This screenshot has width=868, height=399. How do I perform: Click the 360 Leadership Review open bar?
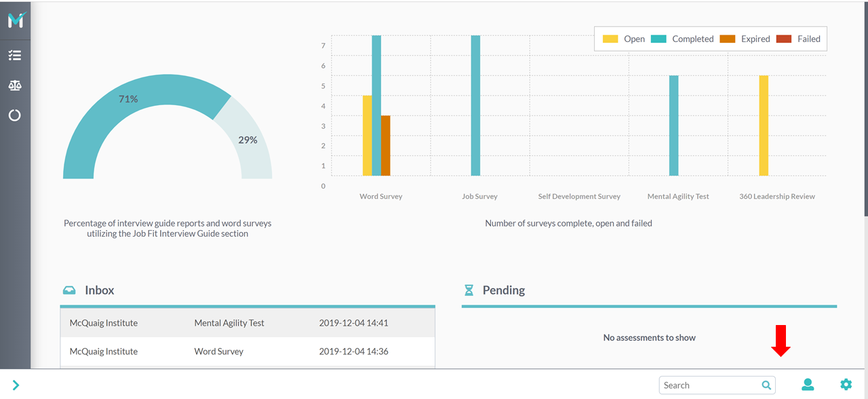(x=764, y=126)
